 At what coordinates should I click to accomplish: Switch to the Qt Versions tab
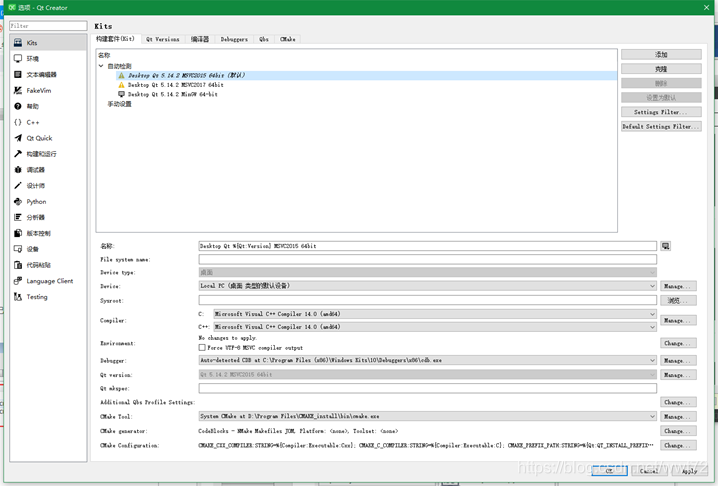[x=163, y=39]
